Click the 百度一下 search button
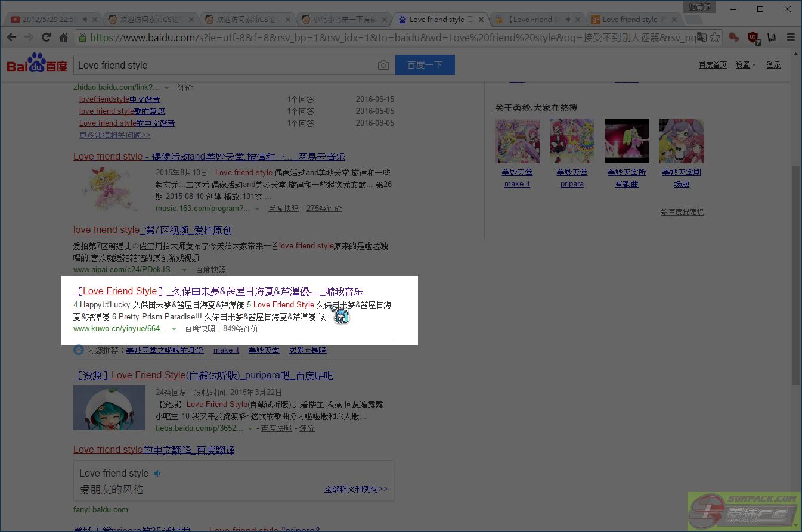The height and width of the screenshot is (532, 802). [x=425, y=65]
